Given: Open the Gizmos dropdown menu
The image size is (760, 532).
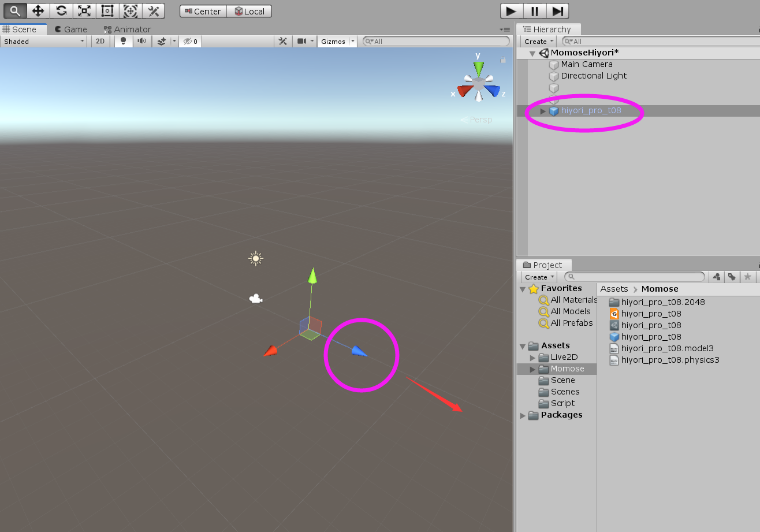Looking at the screenshot, I should (337, 42).
